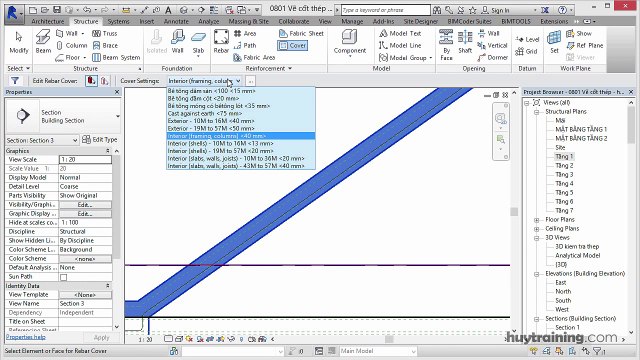This screenshot has height=360, width=640.
Task: Open Tầng 1 structural plan
Action: [564, 156]
